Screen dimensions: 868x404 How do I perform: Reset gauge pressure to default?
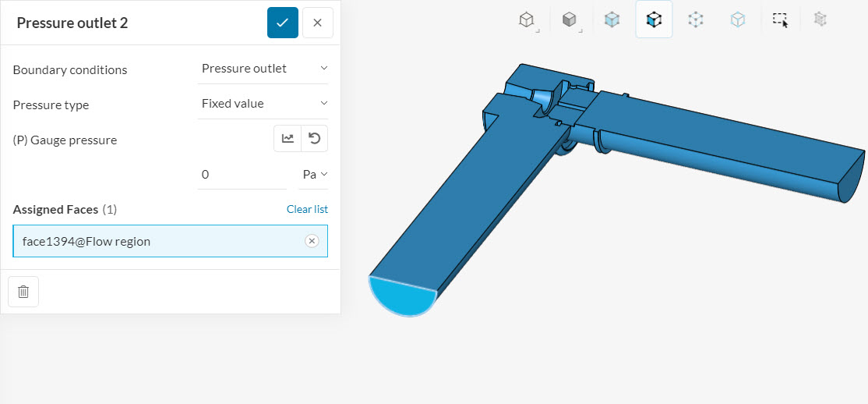[315, 139]
